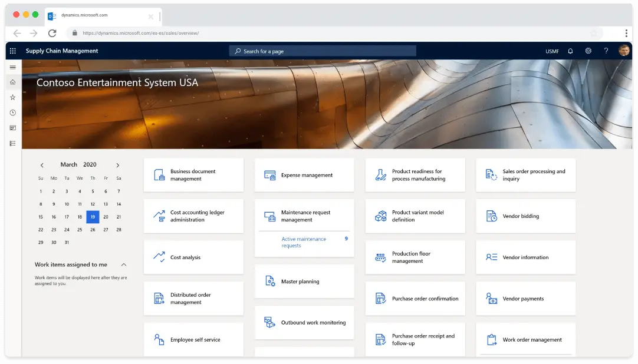Click the Search for a page field

click(323, 51)
